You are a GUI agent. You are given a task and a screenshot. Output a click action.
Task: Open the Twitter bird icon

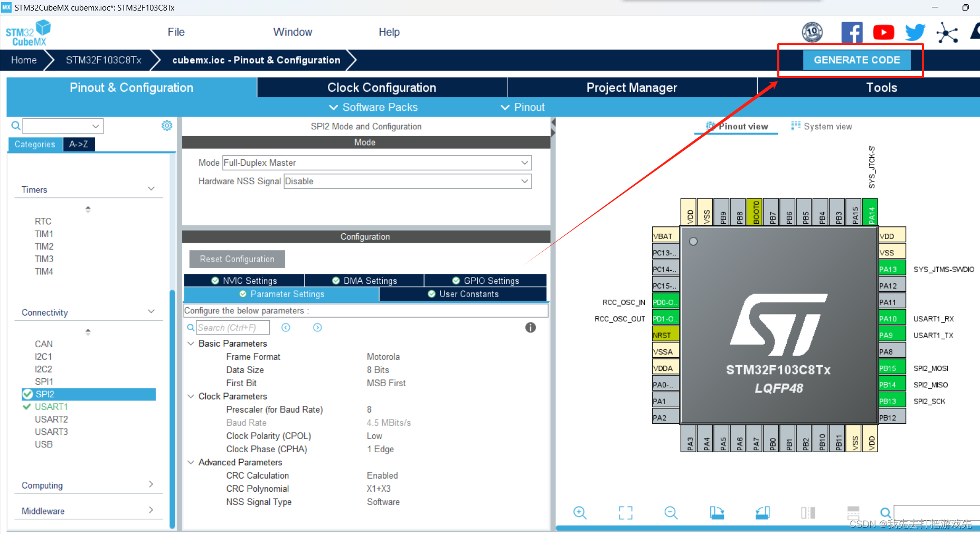coord(915,33)
